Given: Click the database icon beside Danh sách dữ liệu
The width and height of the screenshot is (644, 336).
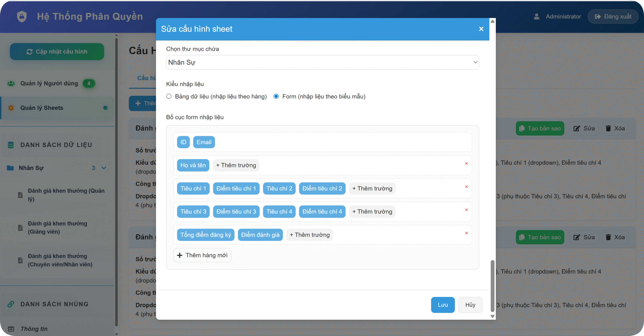Looking at the screenshot, I should click(11, 145).
